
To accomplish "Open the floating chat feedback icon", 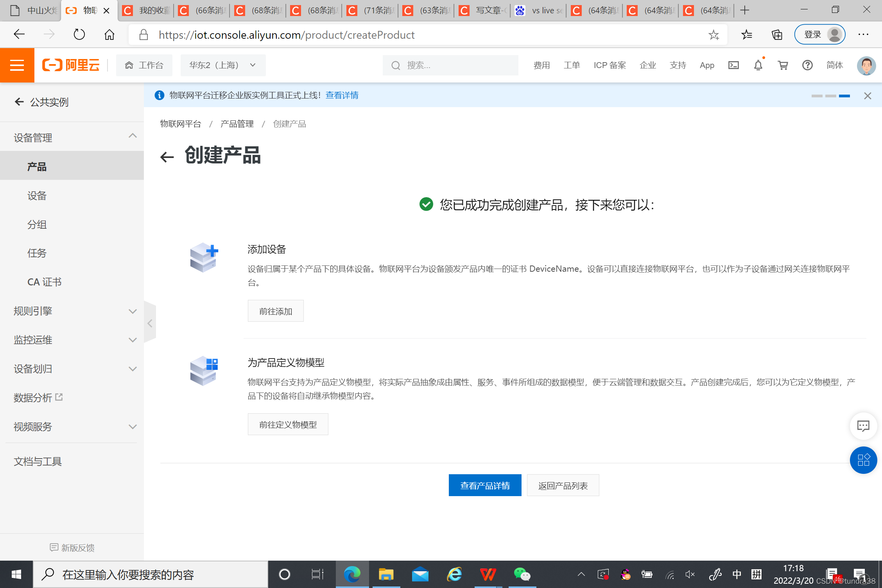I will (863, 426).
